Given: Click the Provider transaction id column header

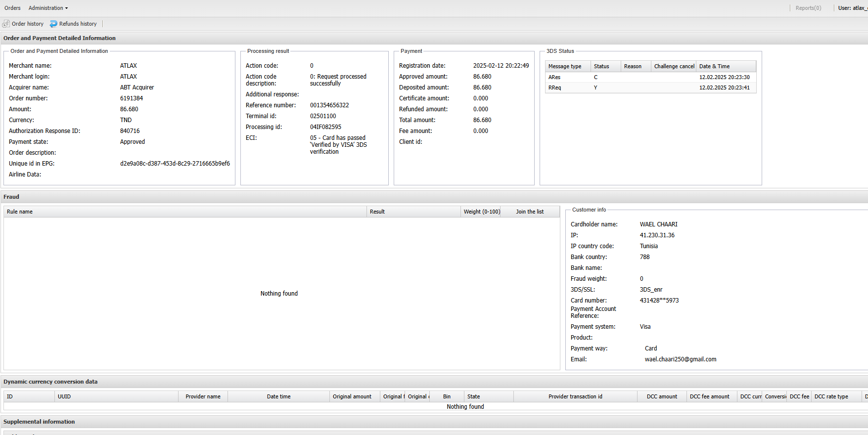Looking at the screenshot, I should pos(575,396).
